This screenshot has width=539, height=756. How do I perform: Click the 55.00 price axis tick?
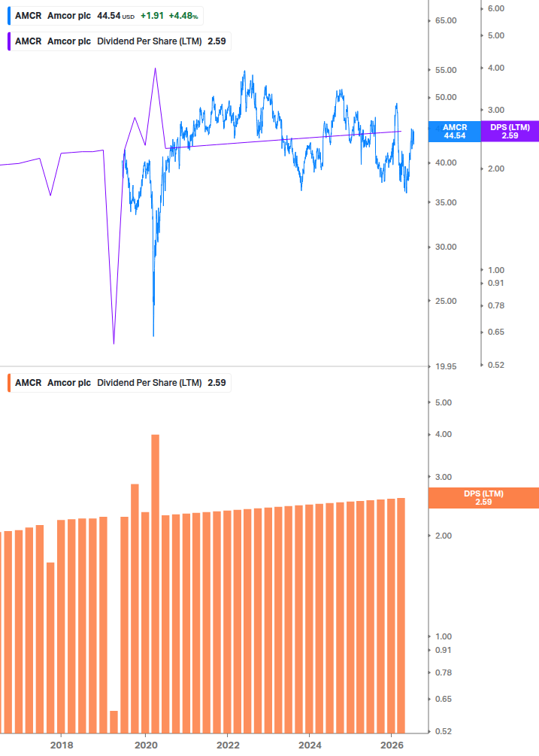click(x=446, y=71)
